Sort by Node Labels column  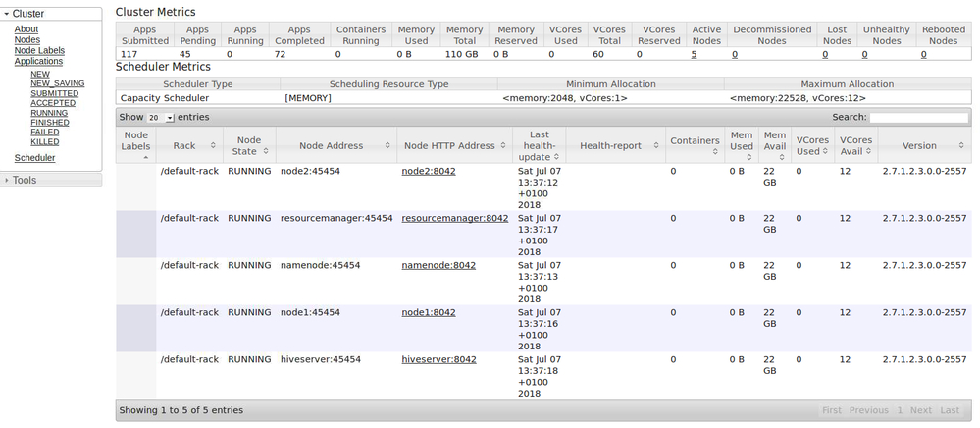pos(135,145)
